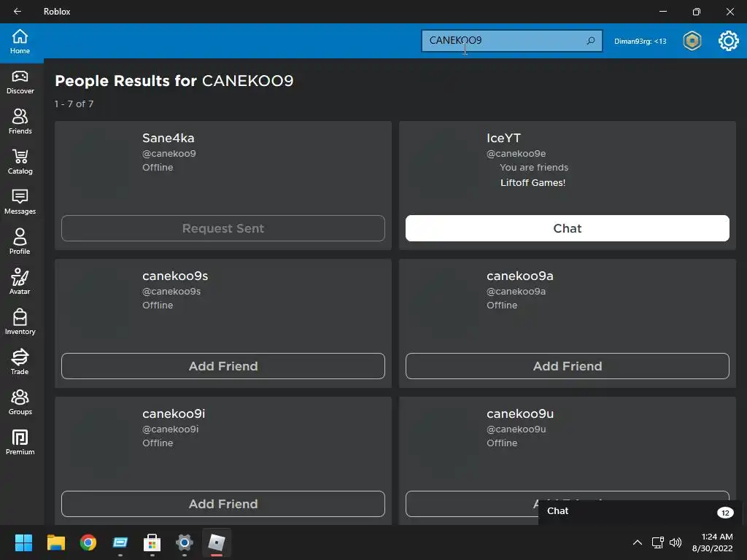This screenshot has width=747, height=560.
Task: Click the network tray icon
Action: coord(658,542)
